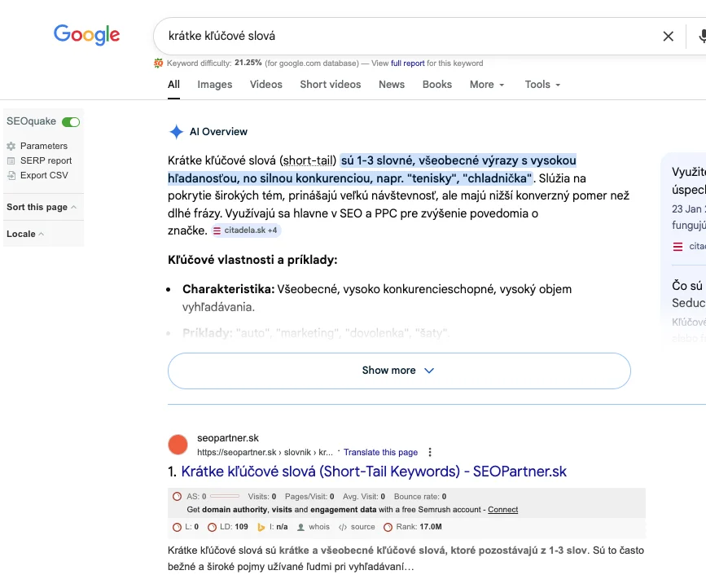Expand the Locale section
This screenshot has width=706, height=588.
24,234
